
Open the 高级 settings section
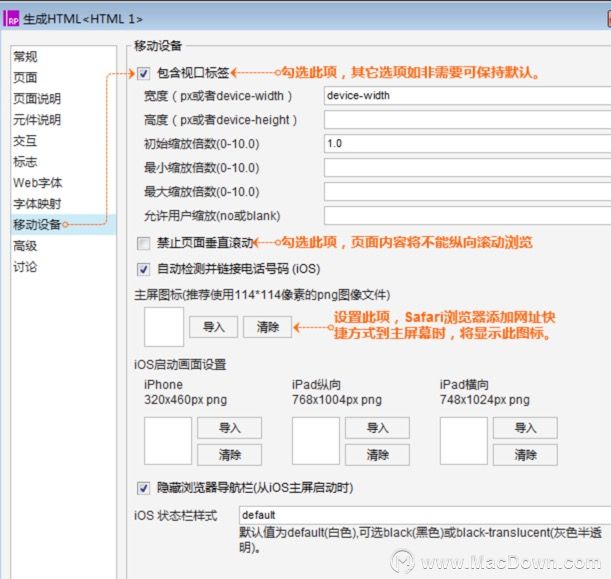click(25, 246)
